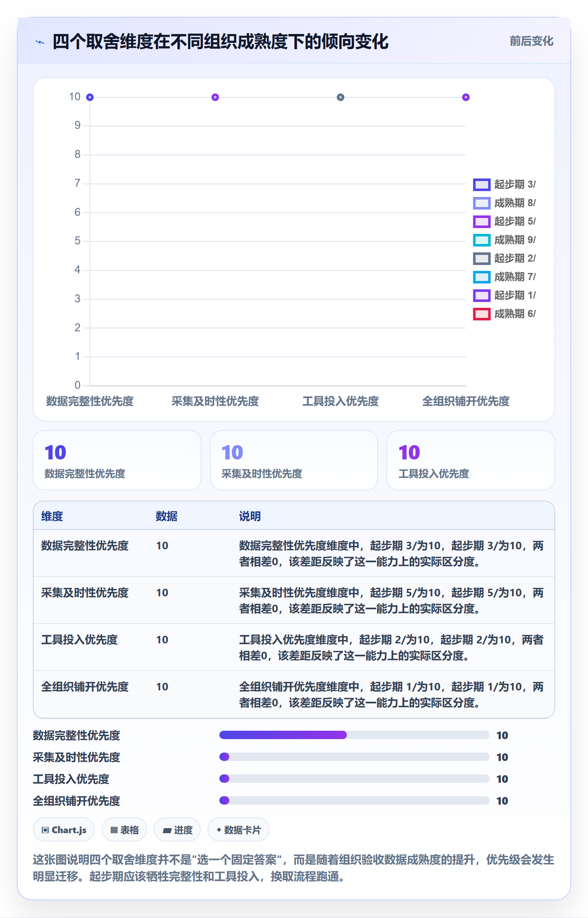Select the "工具投入优先度" cell in the table
This screenshot has width=588, height=918.
pyautogui.click(x=79, y=640)
